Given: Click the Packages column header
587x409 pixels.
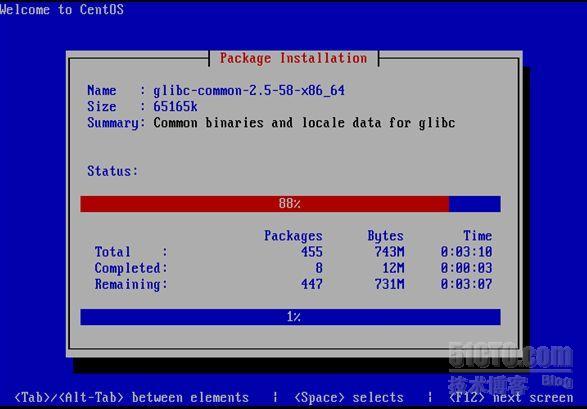Looking at the screenshot, I should 293,236.
